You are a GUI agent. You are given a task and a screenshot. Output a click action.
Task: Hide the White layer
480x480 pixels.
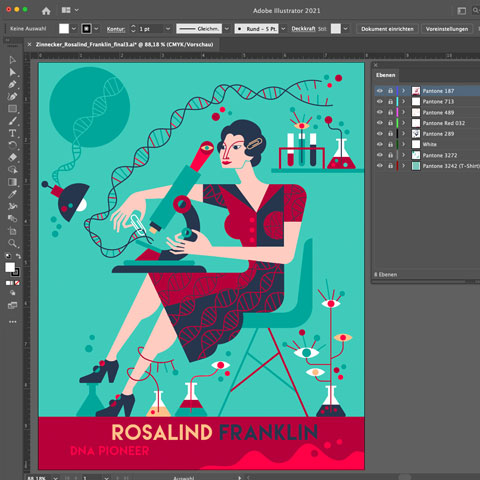tap(380, 144)
